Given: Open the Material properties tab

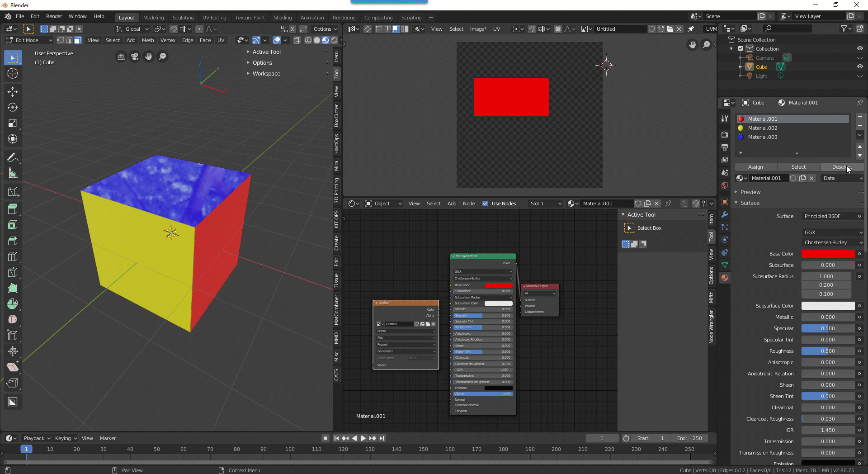Looking at the screenshot, I should 725,278.
